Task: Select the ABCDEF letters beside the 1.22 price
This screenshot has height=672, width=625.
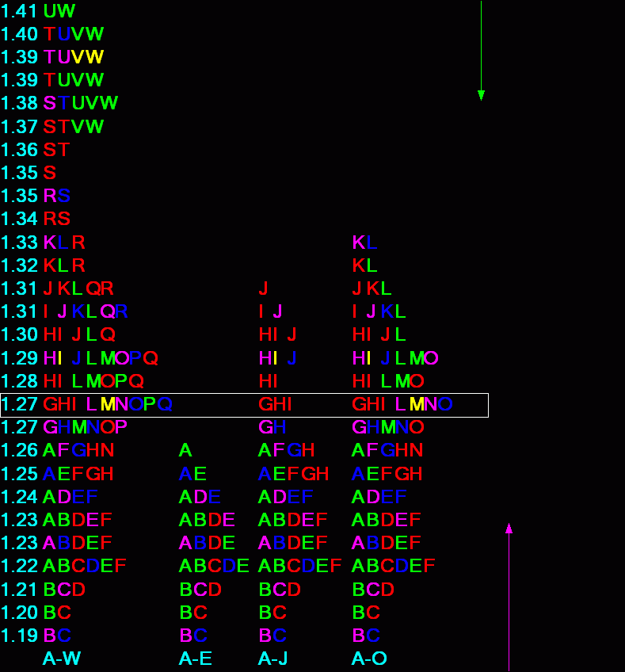Action: (85, 566)
